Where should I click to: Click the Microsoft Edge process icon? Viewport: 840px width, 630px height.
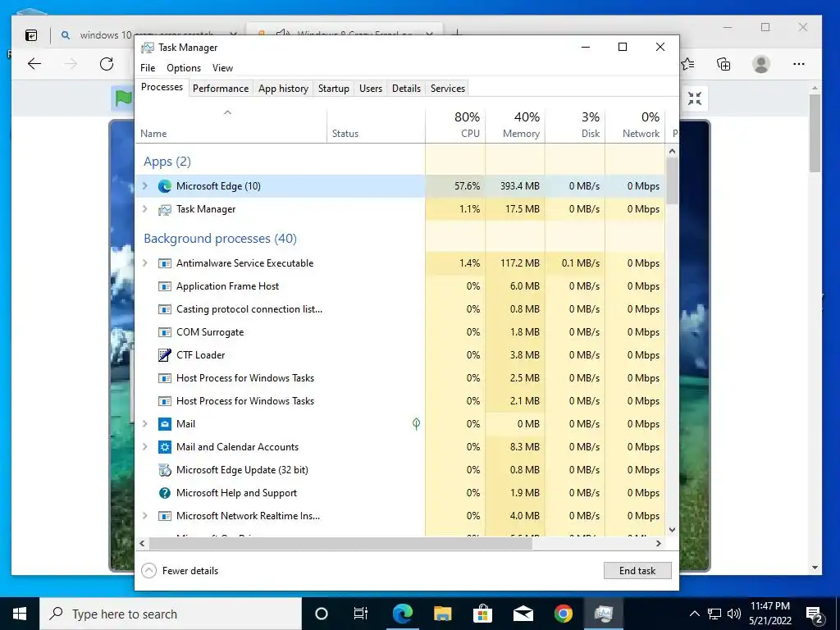(164, 186)
